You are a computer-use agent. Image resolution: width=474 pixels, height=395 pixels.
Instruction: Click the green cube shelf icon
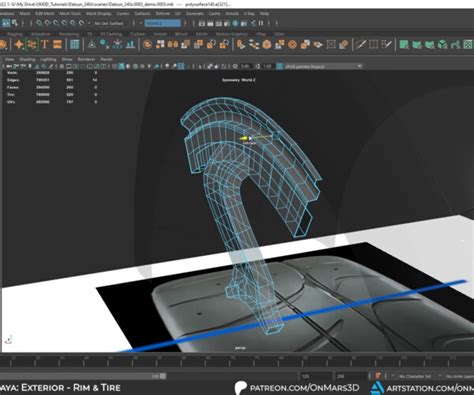click(443, 44)
